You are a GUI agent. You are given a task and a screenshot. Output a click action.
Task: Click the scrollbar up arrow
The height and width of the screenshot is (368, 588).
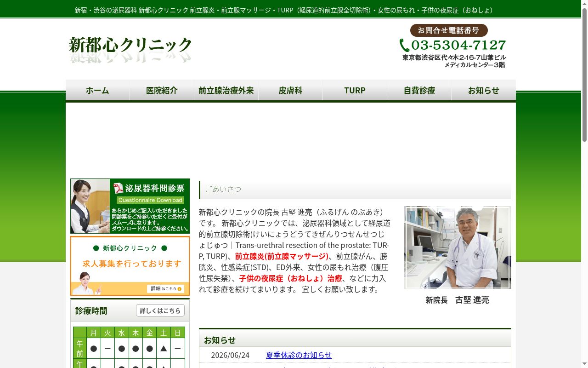[x=584, y=4]
